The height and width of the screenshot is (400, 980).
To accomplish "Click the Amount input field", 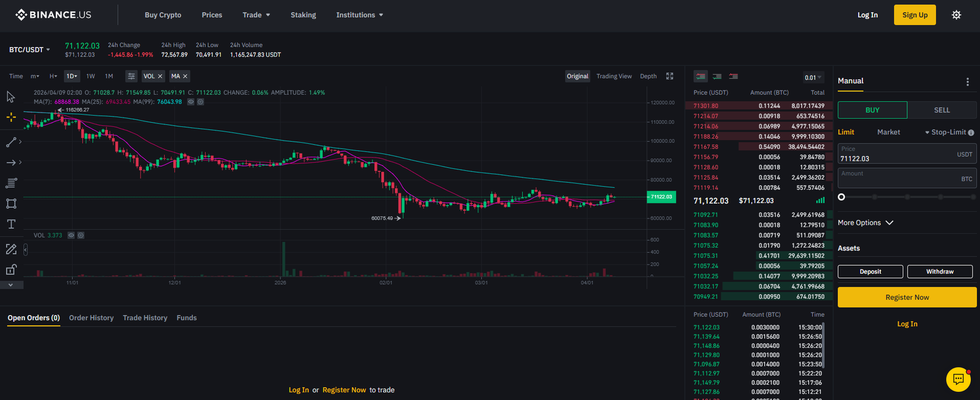I will pyautogui.click(x=907, y=178).
